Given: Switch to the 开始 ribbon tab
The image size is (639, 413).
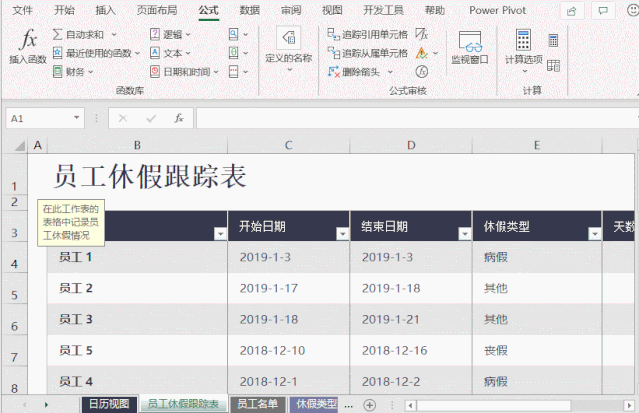Looking at the screenshot, I should tap(64, 11).
